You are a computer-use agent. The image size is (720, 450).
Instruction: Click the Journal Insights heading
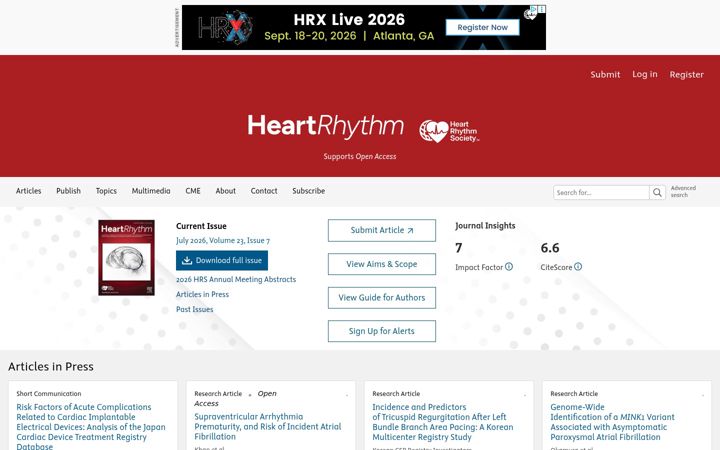[485, 225]
